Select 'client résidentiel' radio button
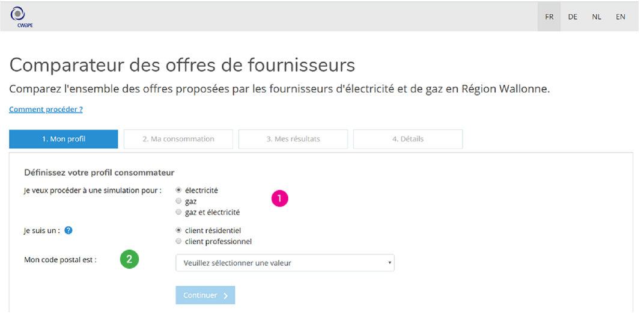This screenshot has width=644, height=320. pos(178,231)
